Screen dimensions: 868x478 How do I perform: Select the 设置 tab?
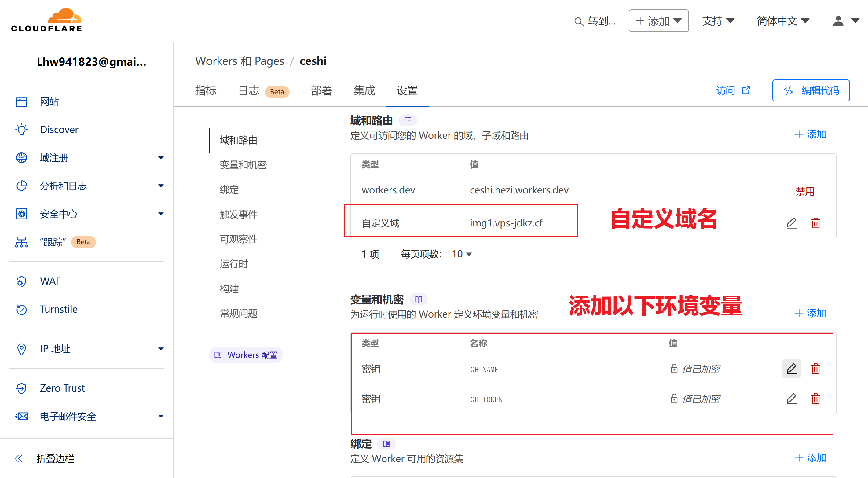[x=407, y=91]
